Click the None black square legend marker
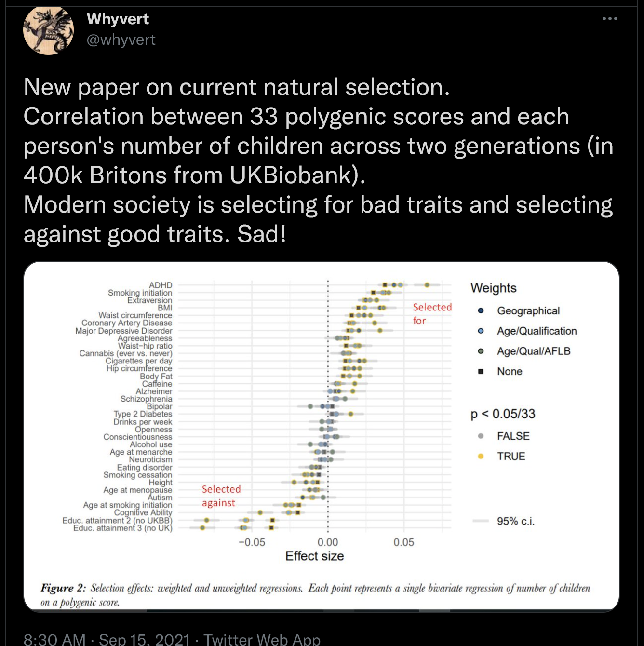The width and height of the screenshot is (644, 646). click(481, 372)
